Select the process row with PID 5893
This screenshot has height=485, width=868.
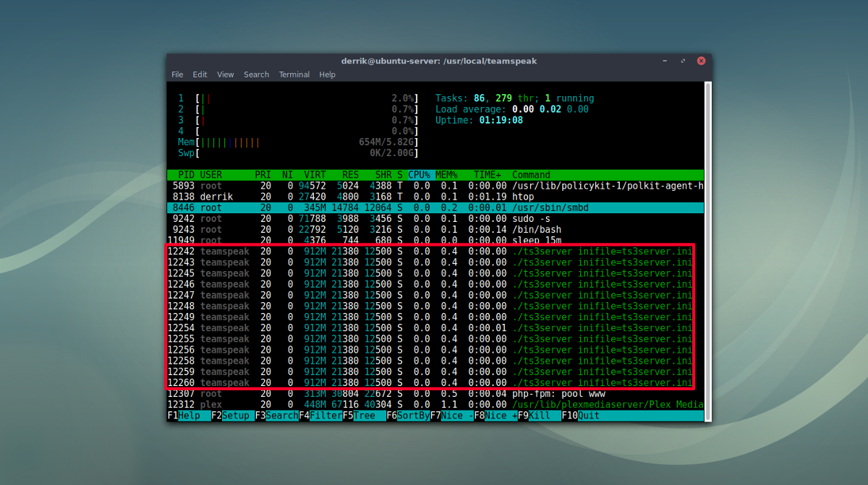pos(435,186)
